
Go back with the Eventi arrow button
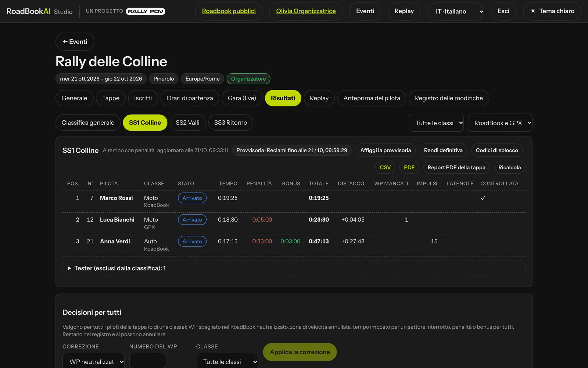pos(75,42)
